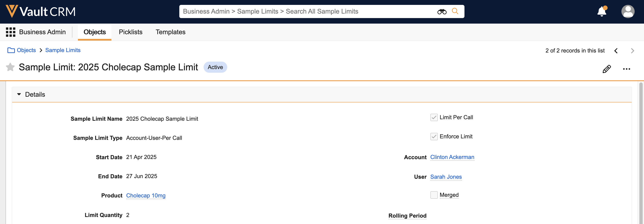The image size is (644, 224).
Task: Check the Merged checkbox
Action: [434, 195]
